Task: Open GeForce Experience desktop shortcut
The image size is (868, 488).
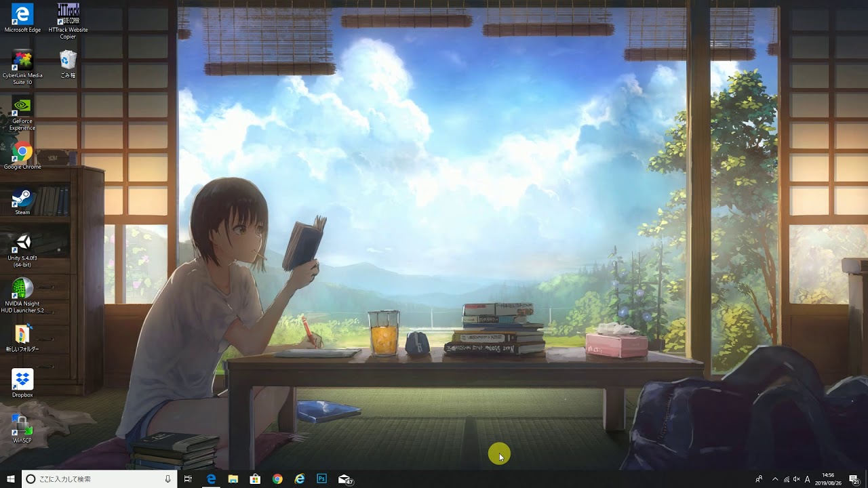Action: [x=22, y=113]
